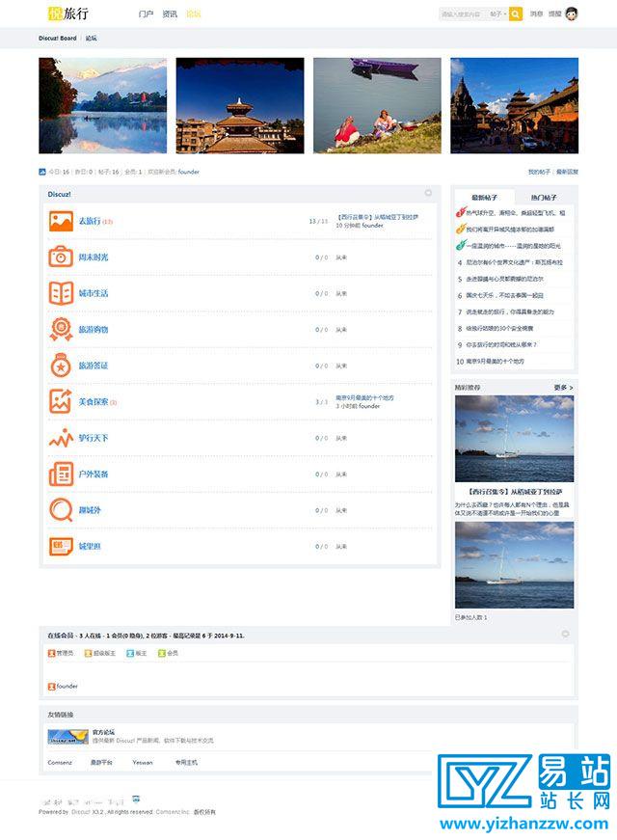Image resolution: width=617 pixels, height=840 pixels.
Task: Click the small blue icon above footer text
Action: pyautogui.click(x=136, y=799)
